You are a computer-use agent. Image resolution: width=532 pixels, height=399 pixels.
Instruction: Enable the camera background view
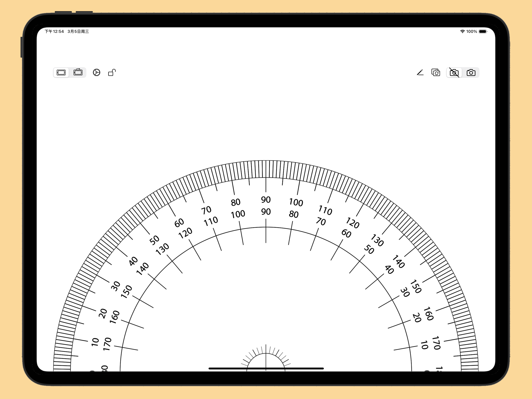(471, 72)
